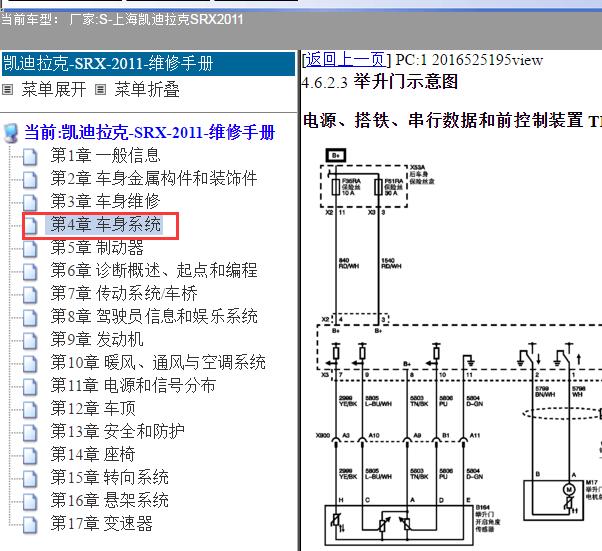The image size is (602, 551).
Task: Click the page icon beside 第15章
Action: (x=30, y=479)
